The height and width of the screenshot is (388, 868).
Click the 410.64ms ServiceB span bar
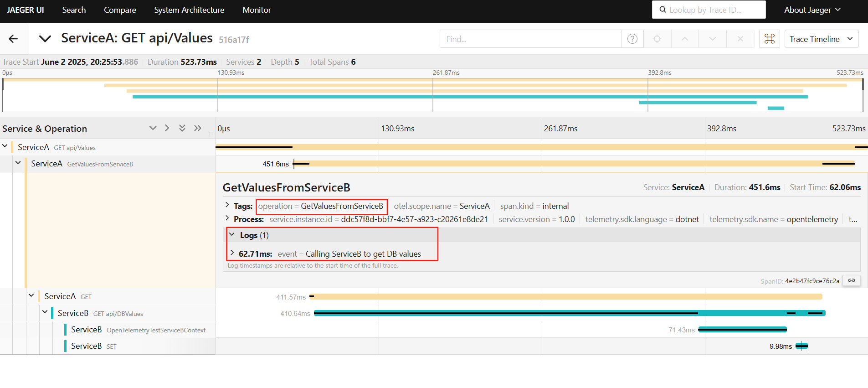point(570,313)
